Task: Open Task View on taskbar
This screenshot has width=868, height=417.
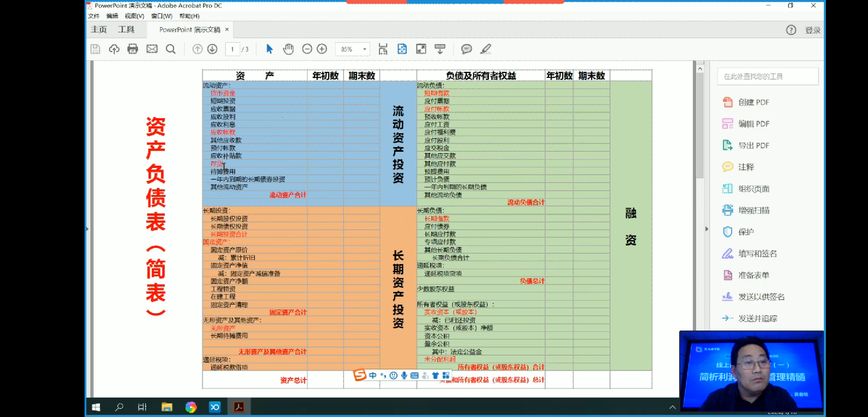Action: click(x=142, y=407)
